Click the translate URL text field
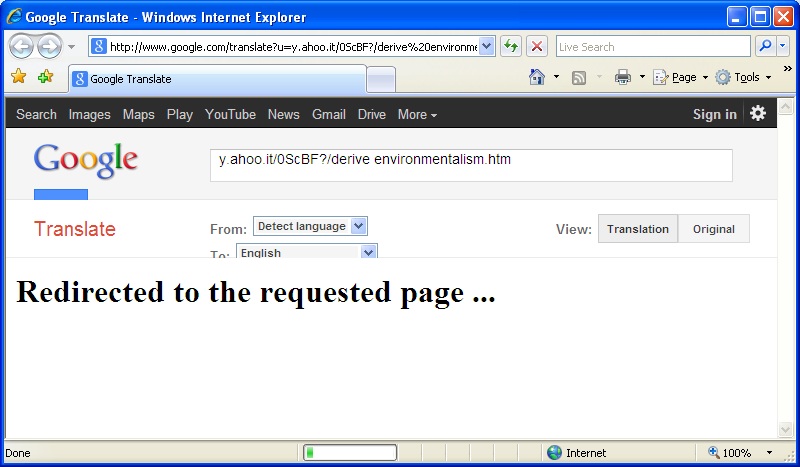Image resolution: width=800 pixels, height=467 pixels. 471,165
